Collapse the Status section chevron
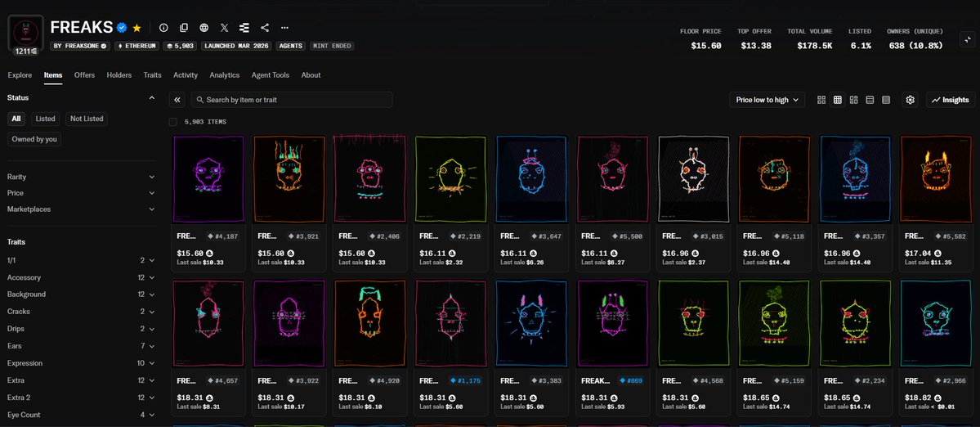This screenshot has height=427, width=980. pyautogui.click(x=152, y=98)
